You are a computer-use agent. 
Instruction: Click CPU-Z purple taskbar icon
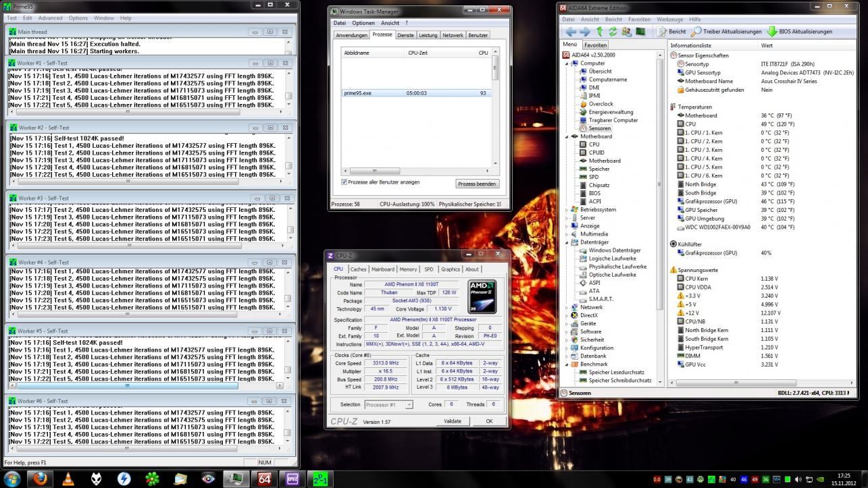coord(292,479)
